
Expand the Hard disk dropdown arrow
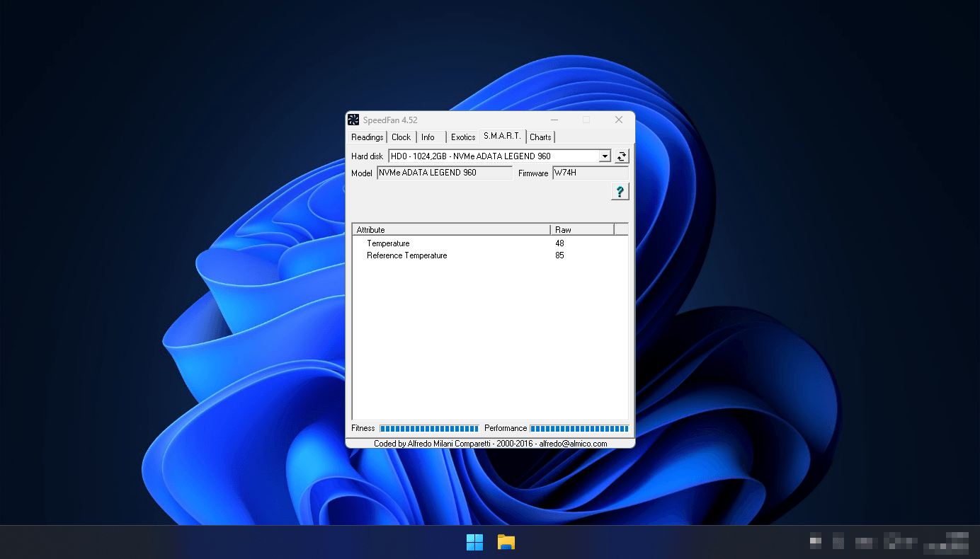(605, 156)
